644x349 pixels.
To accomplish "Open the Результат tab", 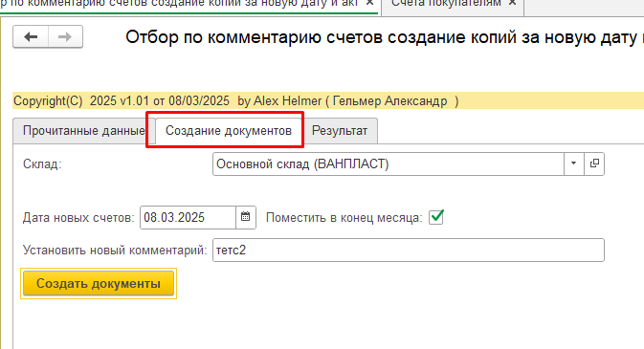I will pyautogui.click(x=340, y=131).
